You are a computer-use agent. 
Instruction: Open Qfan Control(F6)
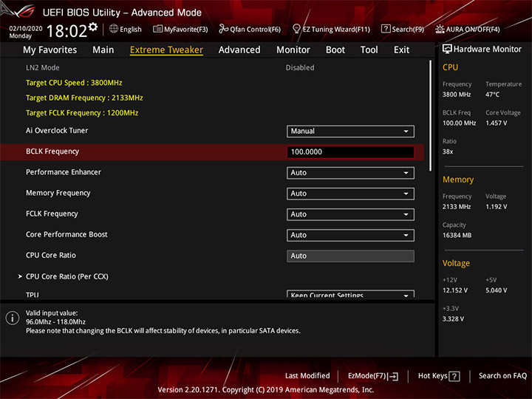point(250,29)
